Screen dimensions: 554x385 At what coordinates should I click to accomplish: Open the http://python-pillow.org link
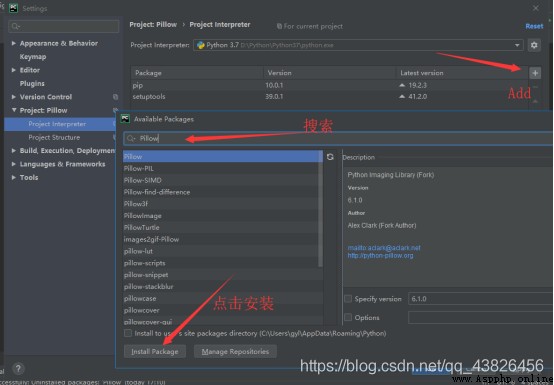[x=380, y=255]
